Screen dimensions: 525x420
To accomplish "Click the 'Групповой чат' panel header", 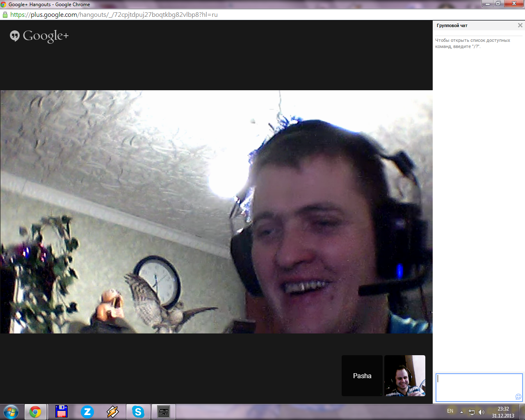I will 452,25.
